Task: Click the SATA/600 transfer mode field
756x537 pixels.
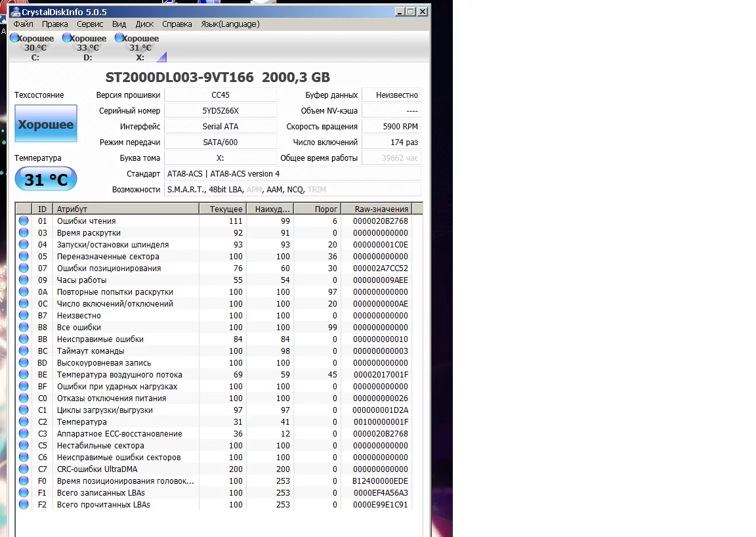Action: [x=220, y=142]
